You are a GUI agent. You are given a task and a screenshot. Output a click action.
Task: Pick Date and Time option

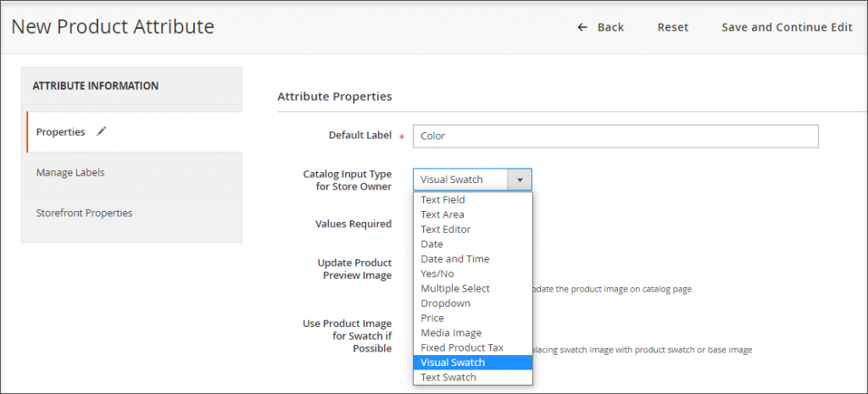click(454, 258)
